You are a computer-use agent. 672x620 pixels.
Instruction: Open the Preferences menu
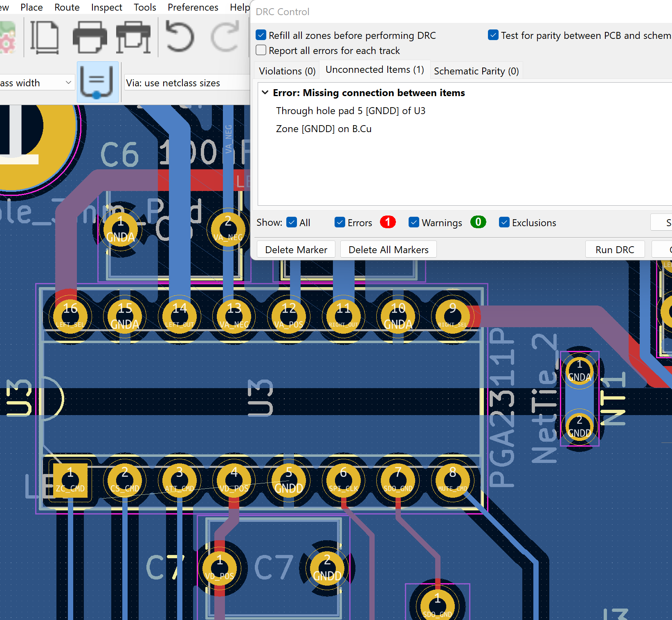click(193, 7)
